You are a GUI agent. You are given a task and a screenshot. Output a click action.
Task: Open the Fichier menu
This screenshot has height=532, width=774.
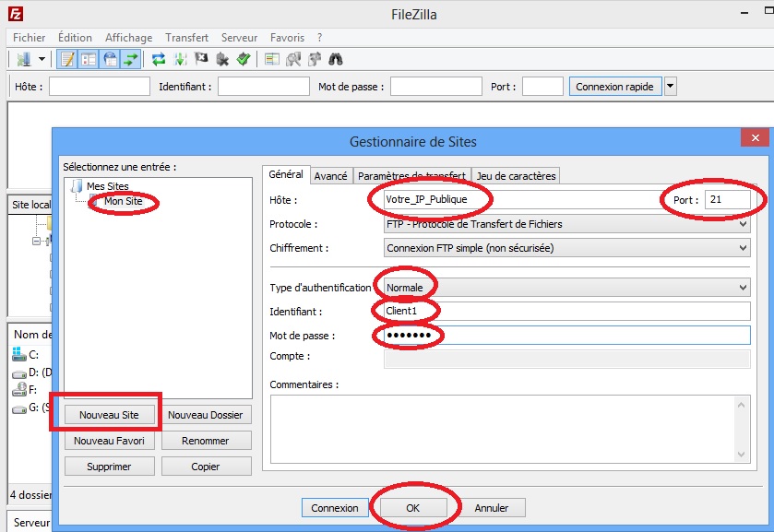click(30, 38)
